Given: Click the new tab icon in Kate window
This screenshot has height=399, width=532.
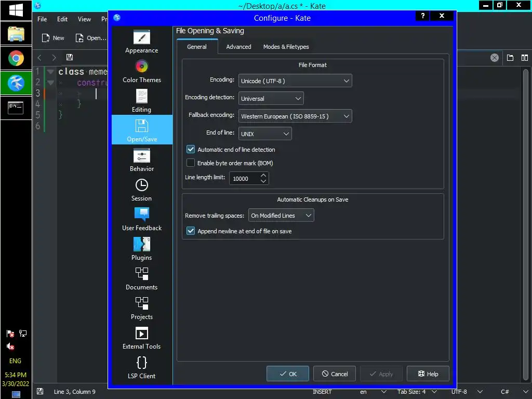Looking at the screenshot, I should pyautogui.click(x=510, y=58).
